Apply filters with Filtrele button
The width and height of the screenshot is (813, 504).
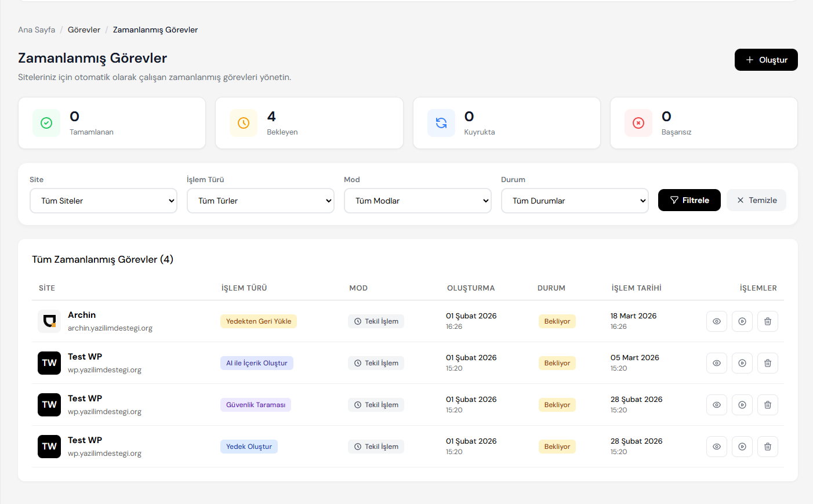(x=689, y=200)
